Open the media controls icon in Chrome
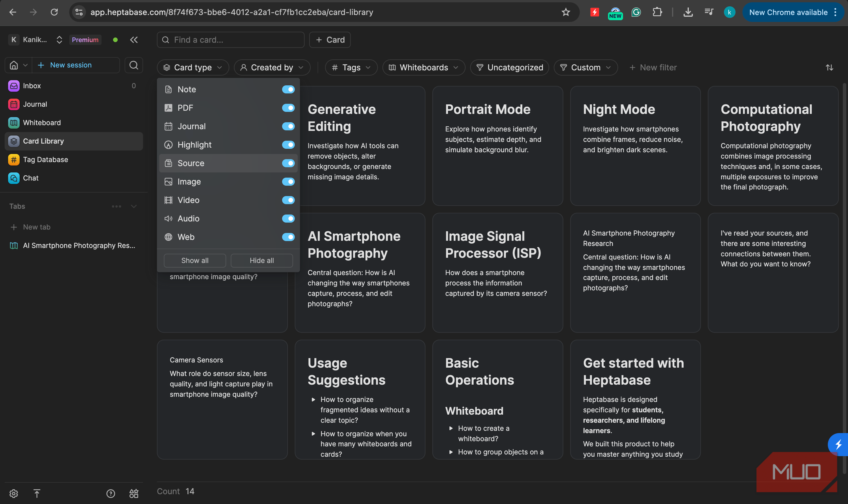The height and width of the screenshot is (504, 848). pos(709,12)
